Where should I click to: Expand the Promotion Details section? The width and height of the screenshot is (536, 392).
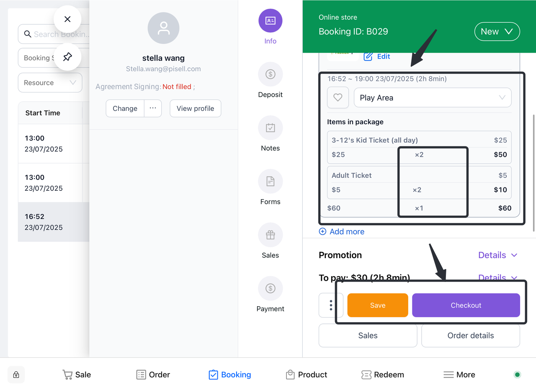[x=497, y=255]
